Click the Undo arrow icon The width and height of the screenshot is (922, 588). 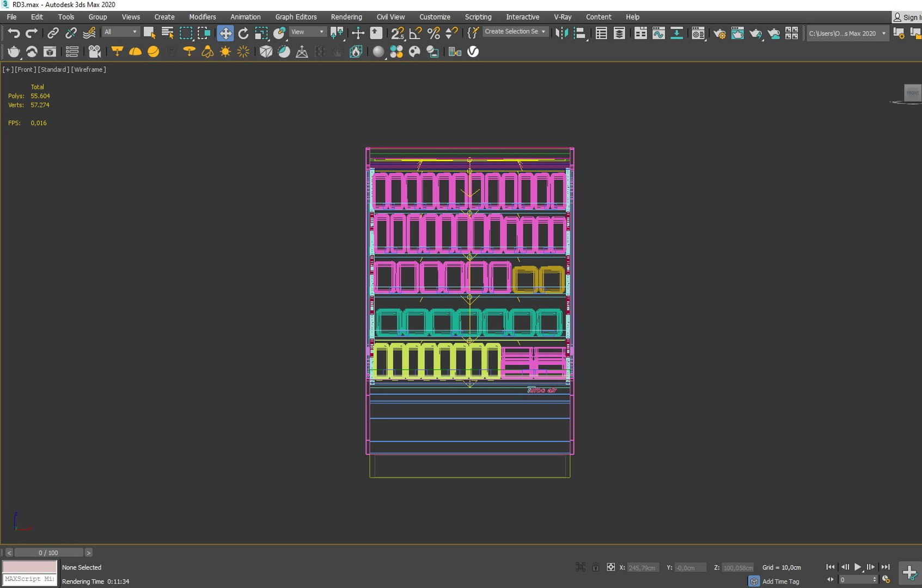14,33
